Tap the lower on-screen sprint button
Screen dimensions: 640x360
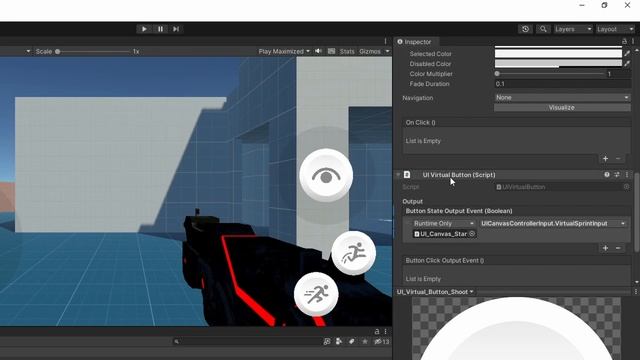pyautogui.click(x=316, y=294)
